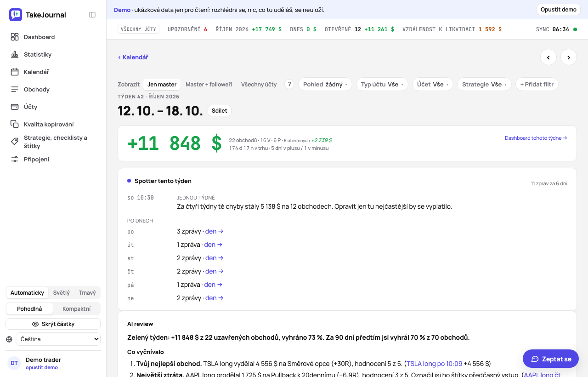The width and height of the screenshot is (588, 377).
Task: Select Jen master view
Action: coord(162,85)
